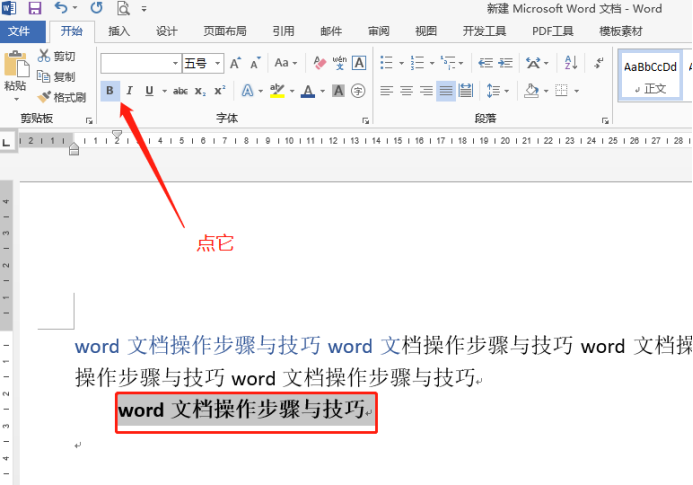693x485 pixels.
Task: Click the Character Border icon
Action: [359, 63]
